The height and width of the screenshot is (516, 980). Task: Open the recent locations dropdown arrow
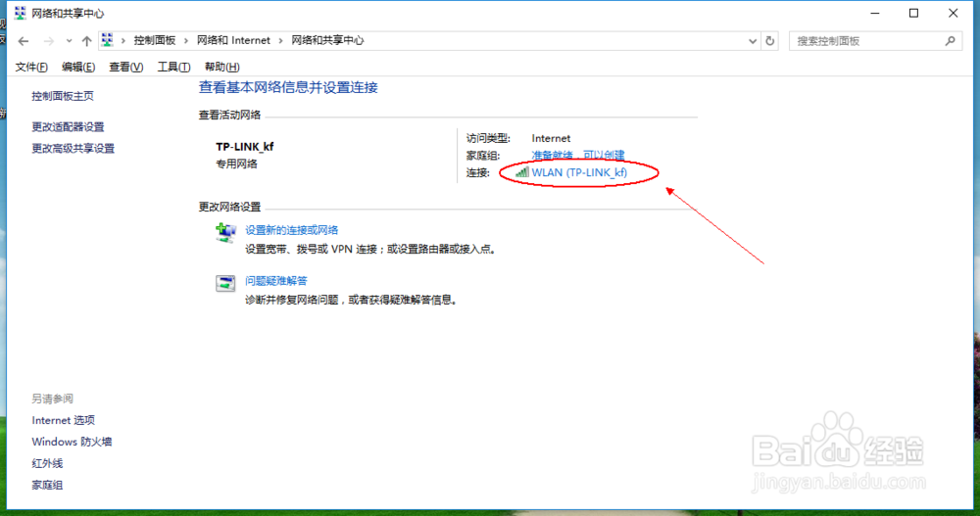click(x=69, y=41)
